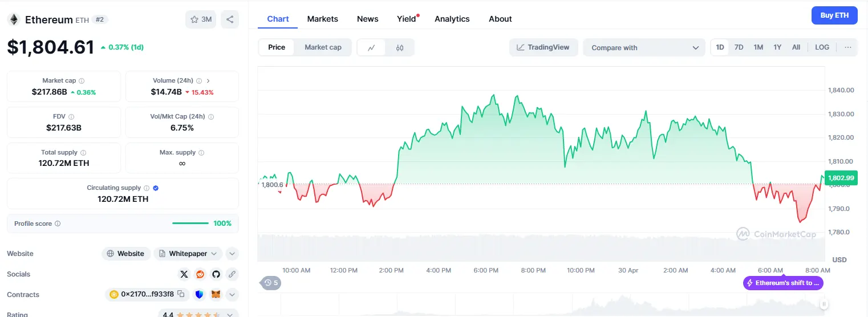The image size is (868, 317).
Task: Show info tooltip for Max. supply
Action: 201,153
